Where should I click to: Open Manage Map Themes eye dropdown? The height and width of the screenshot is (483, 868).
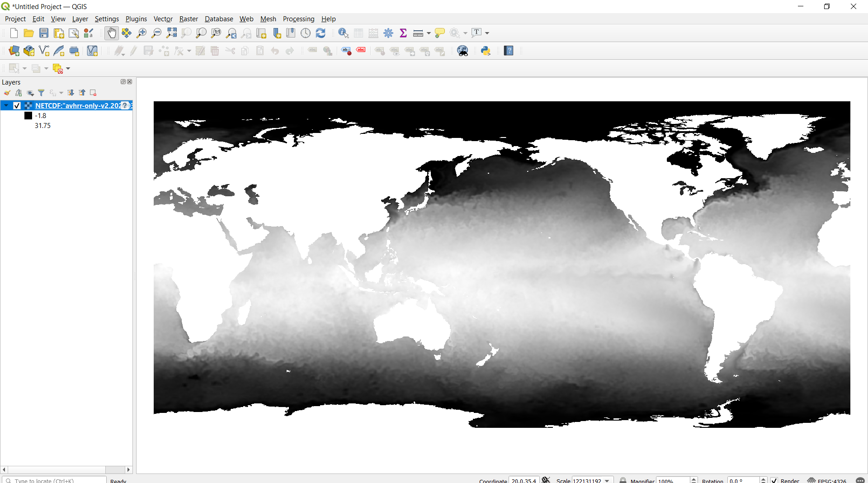click(x=30, y=93)
